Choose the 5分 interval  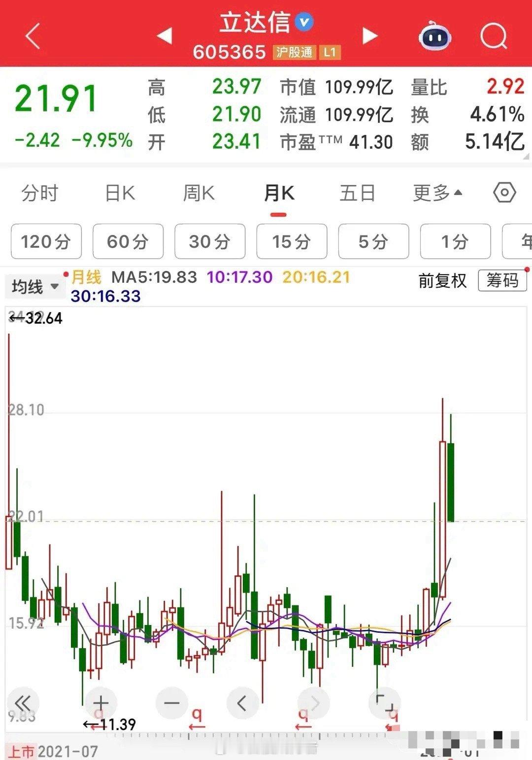tap(373, 241)
